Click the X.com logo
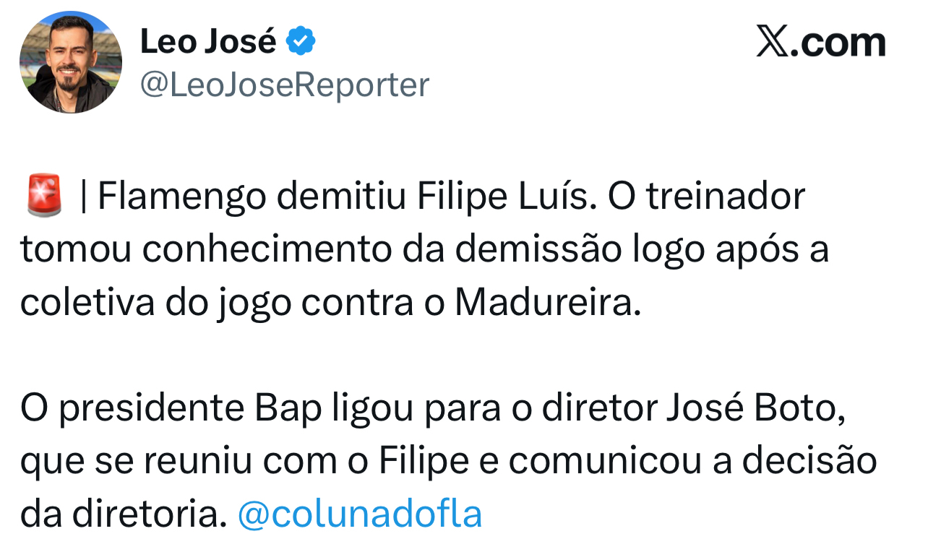The height and width of the screenshot is (560, 928). pyautogui.click(x=820, y=43)
